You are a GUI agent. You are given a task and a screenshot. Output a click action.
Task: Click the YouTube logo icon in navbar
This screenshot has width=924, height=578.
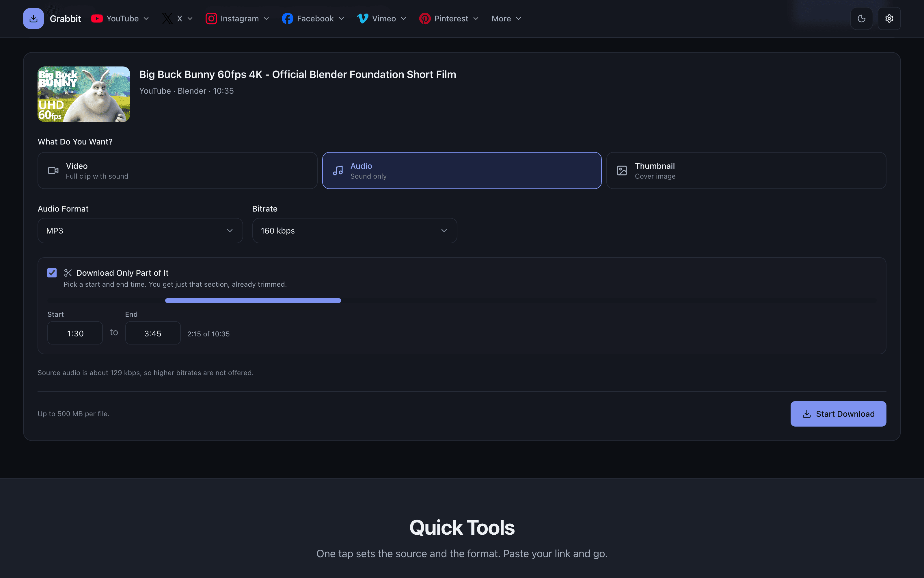tap(97, 18)
